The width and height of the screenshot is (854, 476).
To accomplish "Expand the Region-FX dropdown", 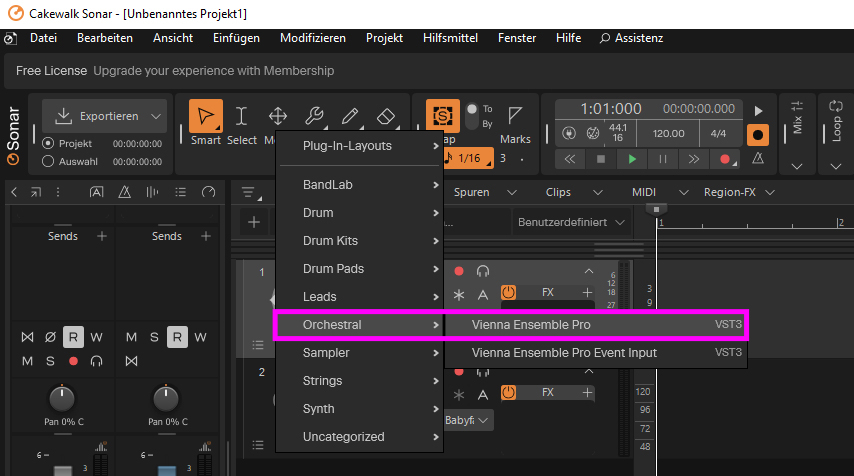I will point(770,192).
